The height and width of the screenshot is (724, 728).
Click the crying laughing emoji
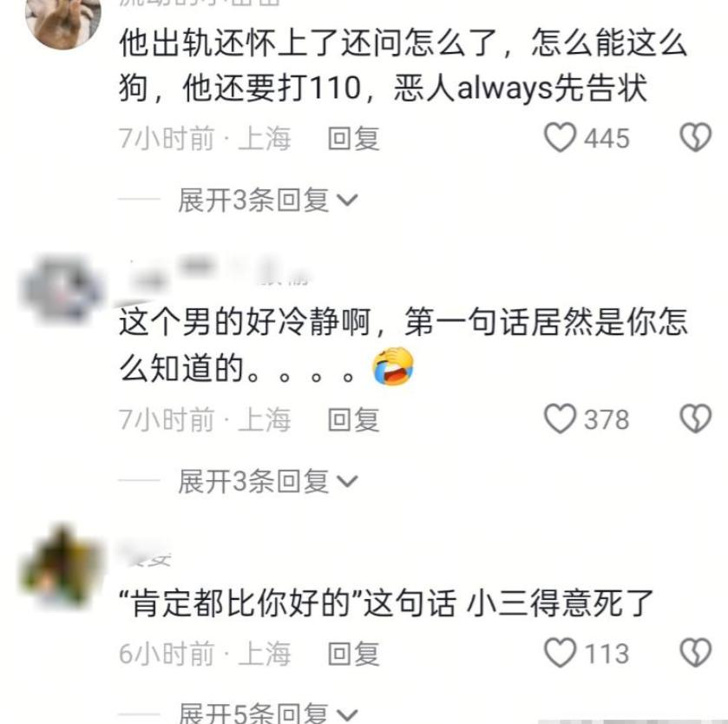[393, 367]
